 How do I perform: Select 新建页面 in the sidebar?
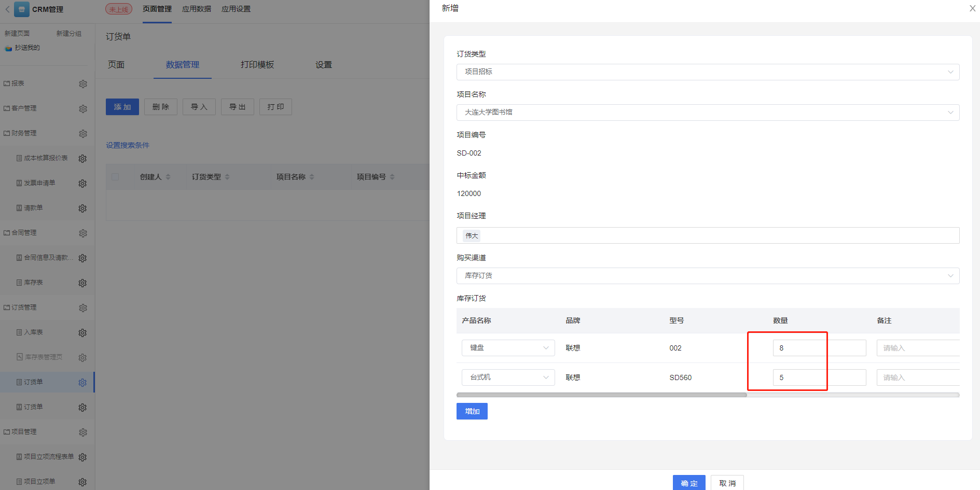[17, 33]
